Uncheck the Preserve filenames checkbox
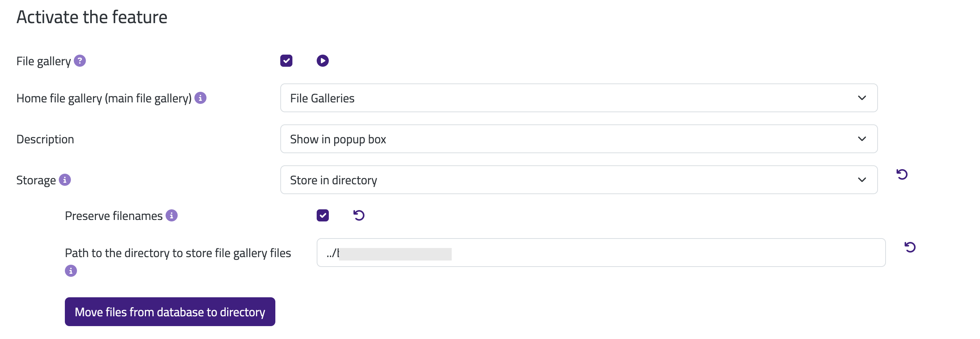 (322, 216)
